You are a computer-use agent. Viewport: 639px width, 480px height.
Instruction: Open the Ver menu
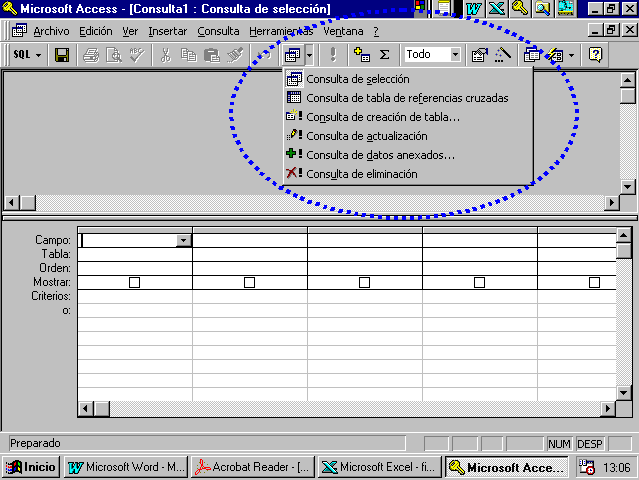point(130,31)
